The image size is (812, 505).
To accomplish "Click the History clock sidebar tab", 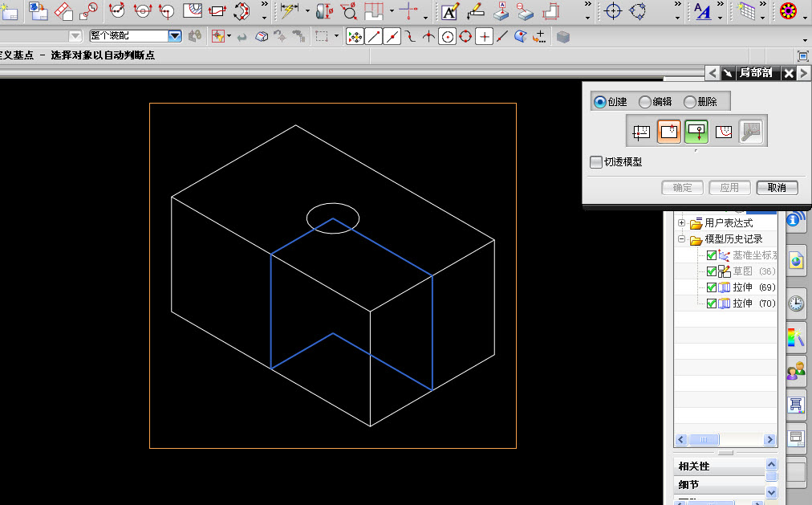I will [796, 303].
